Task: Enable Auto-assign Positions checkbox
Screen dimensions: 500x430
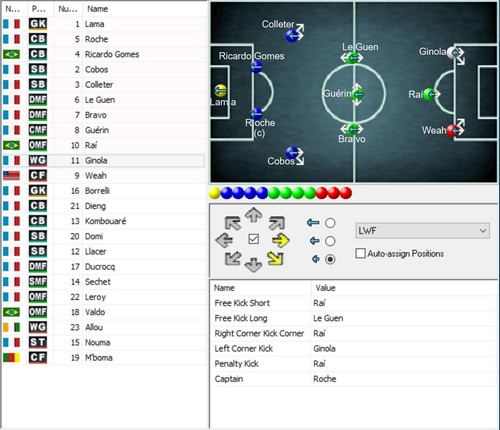Action: [360, 253]
